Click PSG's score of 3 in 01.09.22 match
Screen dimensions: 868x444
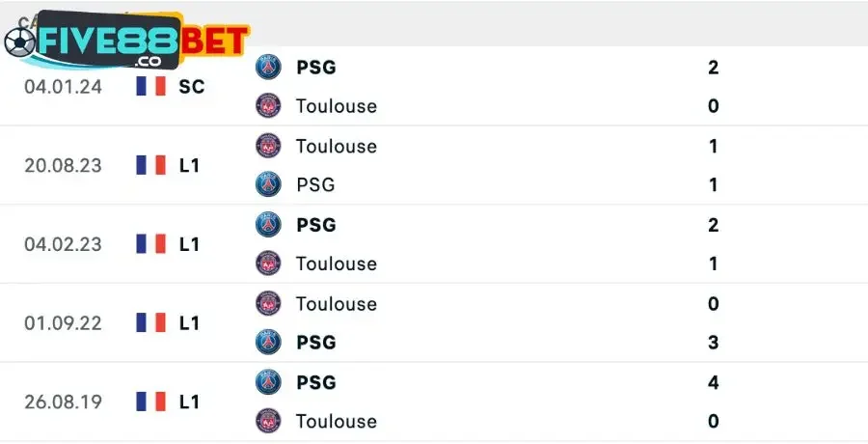coord(714,342)
